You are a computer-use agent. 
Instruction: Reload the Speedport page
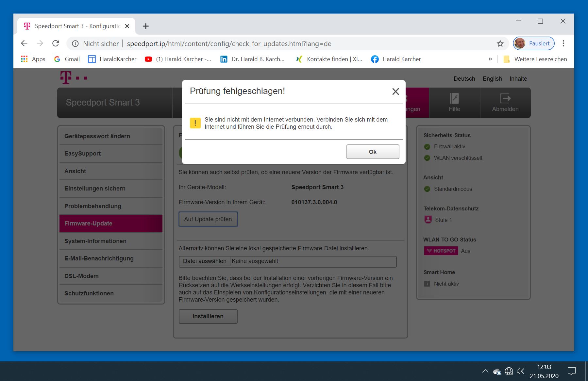tap(56, 43)
